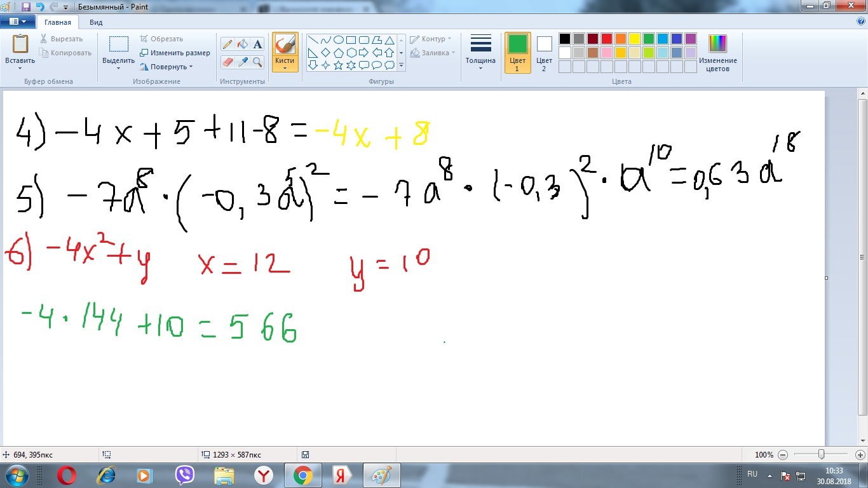Click the Copy (Копировать) button
The image size is (868, 488).
pos(65,53)
